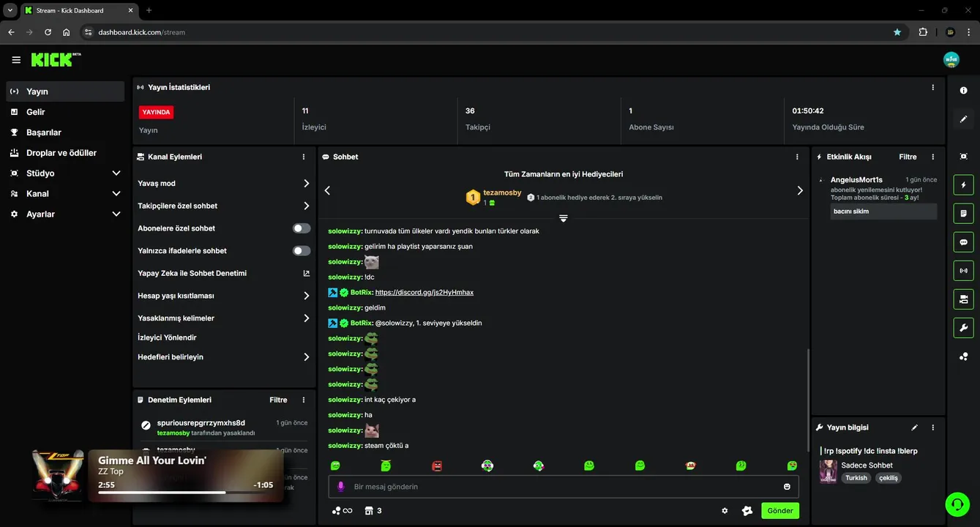The width and height of the screenshot is (980, 527).
Task: Open Yayın İstatistikleri options menu
Action: click(x=932, y=87)
